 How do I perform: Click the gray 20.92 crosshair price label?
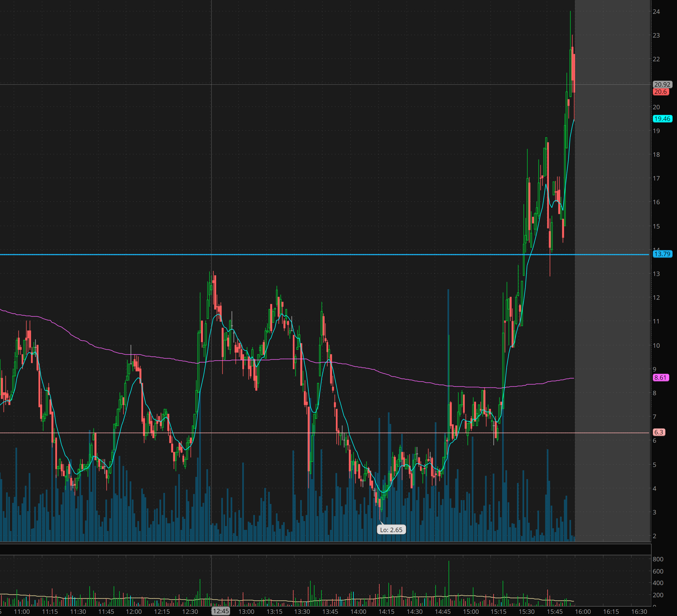coord(662,84)
